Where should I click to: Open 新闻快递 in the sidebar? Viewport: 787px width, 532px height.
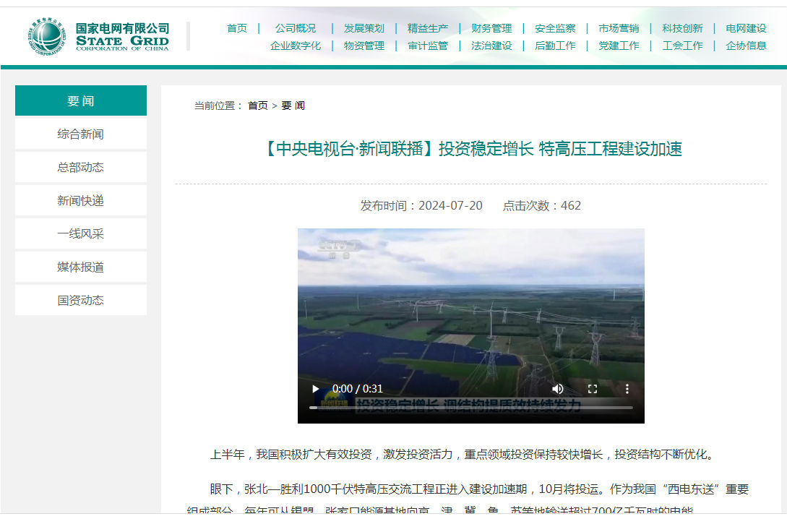tap(81, 200)
